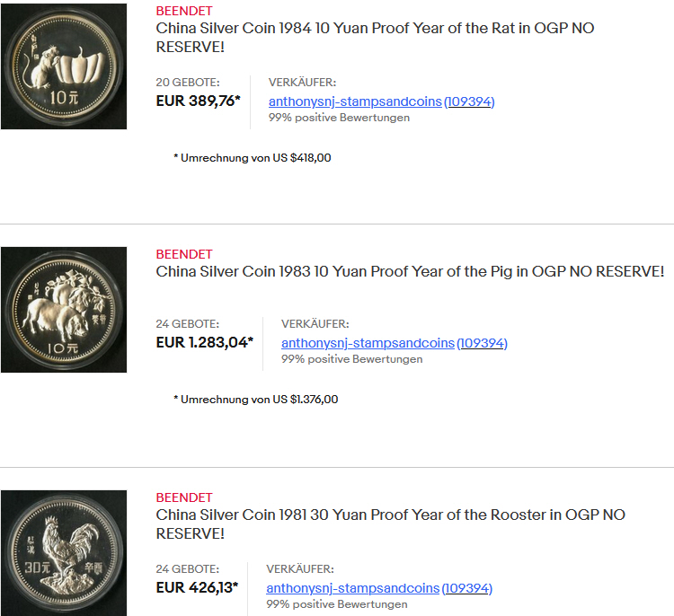Screen dimensions: 674x616
Task: Open the Year of the Rat coin thumbnail
Action: pyautogui.click(x=64, y=66)
